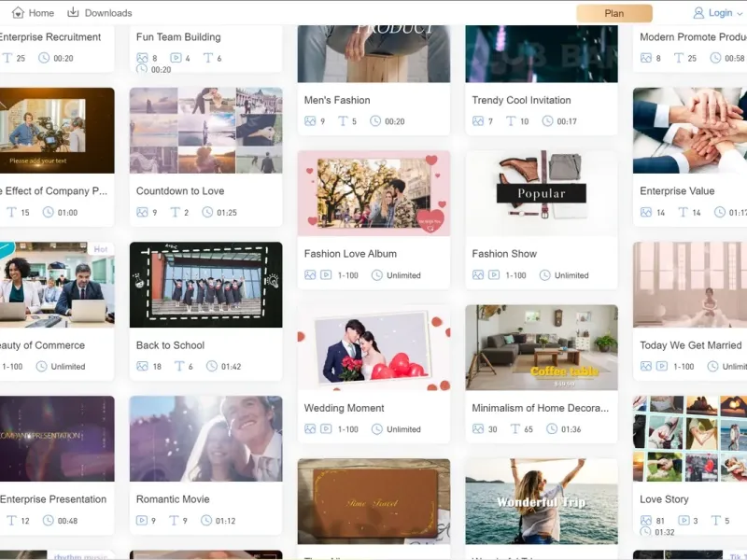The height and width of the screenshot is (560, 747).
Task: Open the Minimalism of Home Decoration thumbnail
Action: tap(542, 347)
